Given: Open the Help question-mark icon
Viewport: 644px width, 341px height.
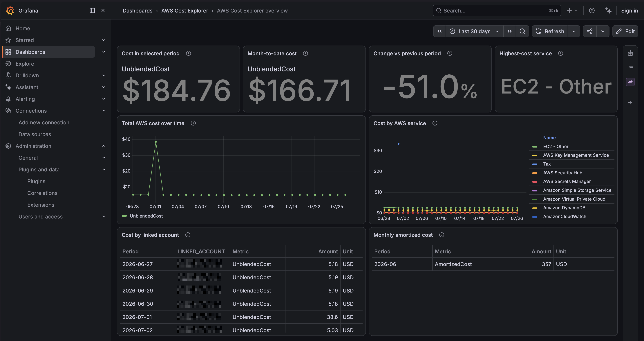Looking at the screenshot, I should [592, 10].
